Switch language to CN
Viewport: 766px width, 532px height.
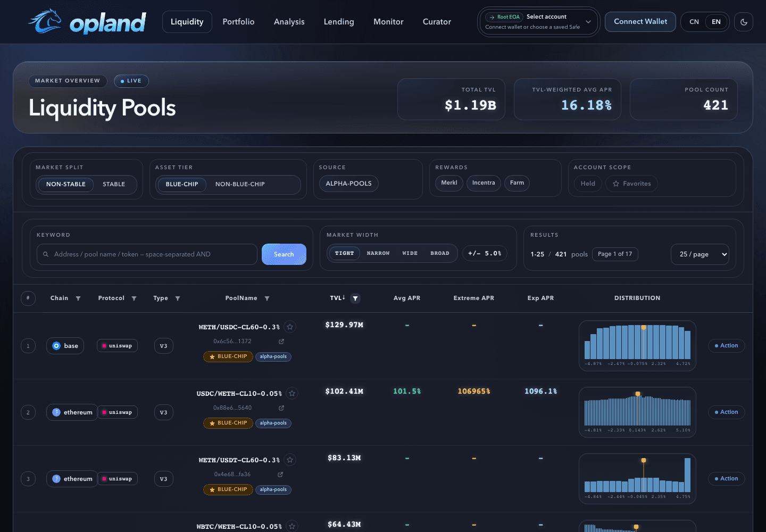click(694, 22)
